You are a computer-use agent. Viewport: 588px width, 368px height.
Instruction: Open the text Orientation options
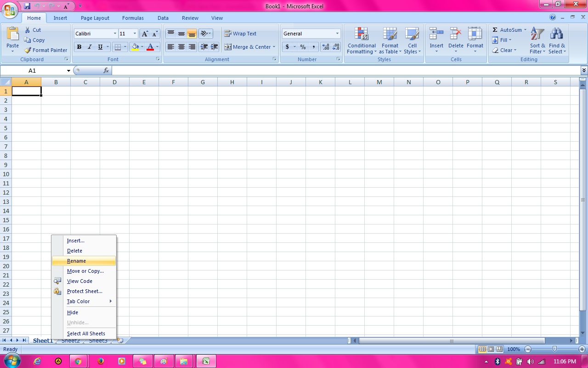(205, 34)
